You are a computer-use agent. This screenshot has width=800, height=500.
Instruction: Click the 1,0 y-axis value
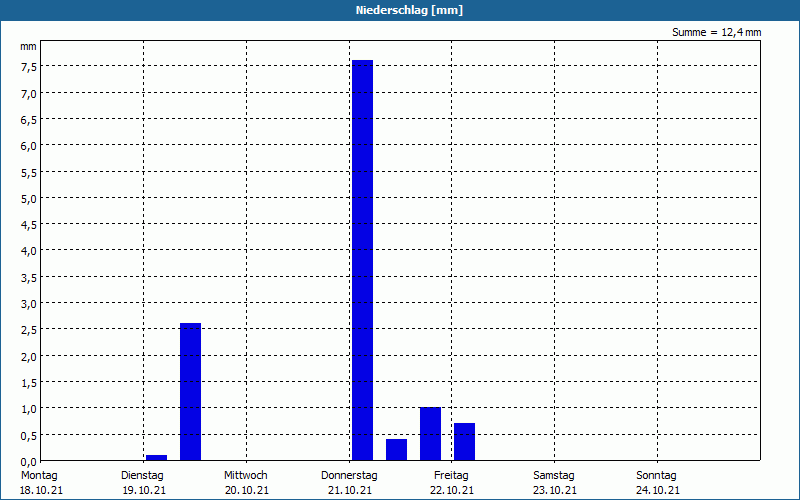(29, 409)
